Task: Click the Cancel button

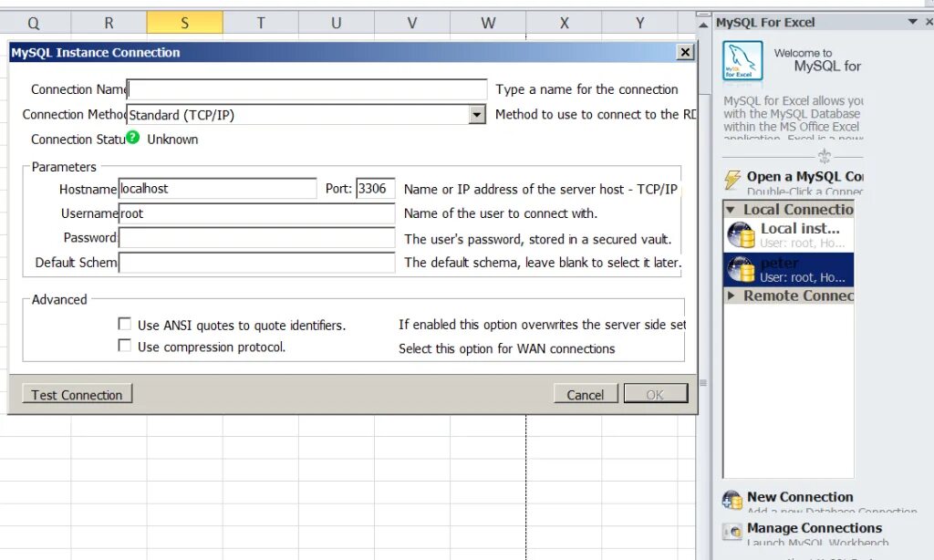Action: click(x=586, y=394)
